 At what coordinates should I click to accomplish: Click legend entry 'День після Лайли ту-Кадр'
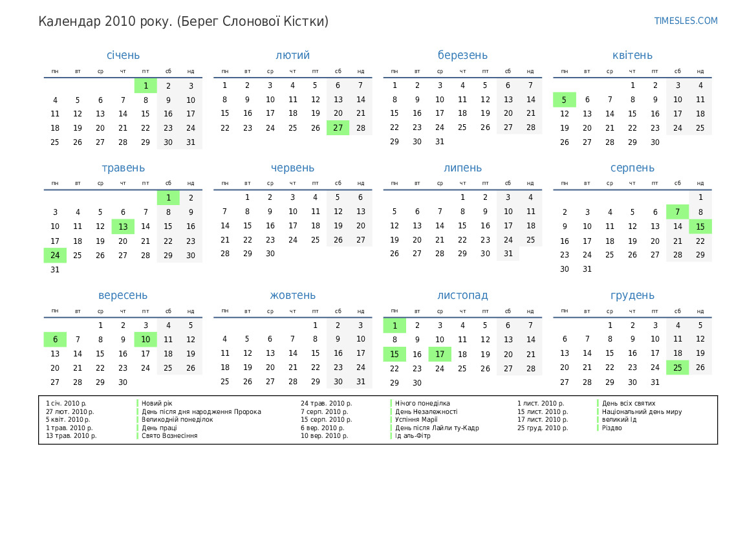click(437, 428)
